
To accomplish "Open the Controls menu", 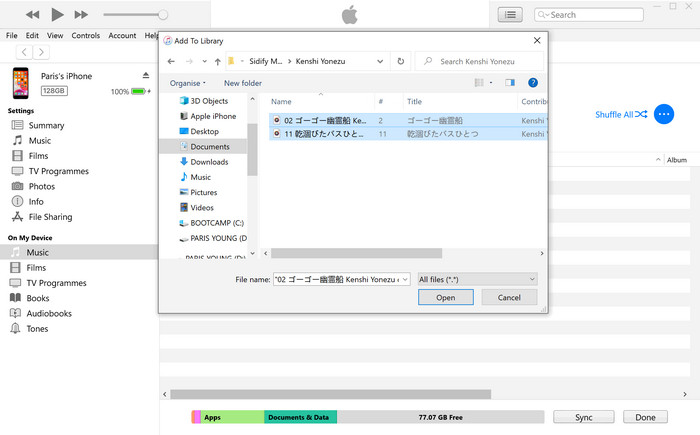I will pyautogui.click(x=86, y=35).
